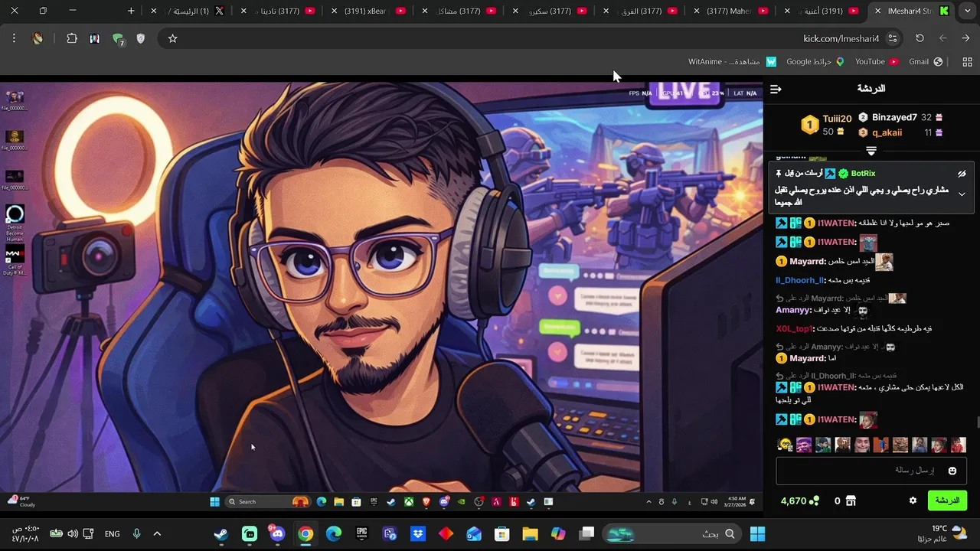Viewport: 980px width, 551px height.
Task: Toggle the system tray microphone icon
Action: coord(136,533)
